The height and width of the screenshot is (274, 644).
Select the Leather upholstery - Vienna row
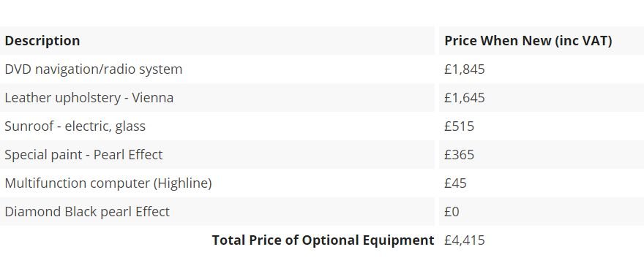pos(322,98)
